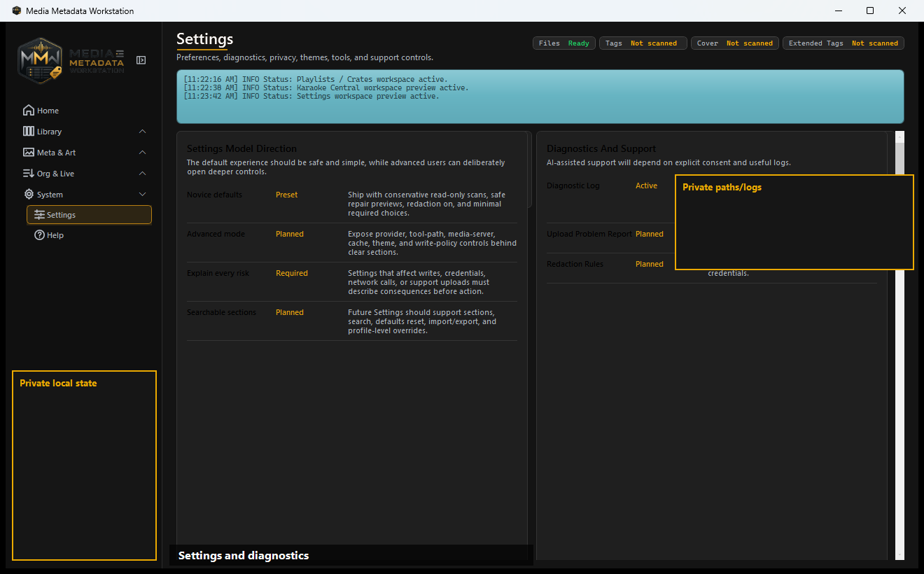
Task: Click the Planned status for Searchable sections
Action: pos(290,312)
